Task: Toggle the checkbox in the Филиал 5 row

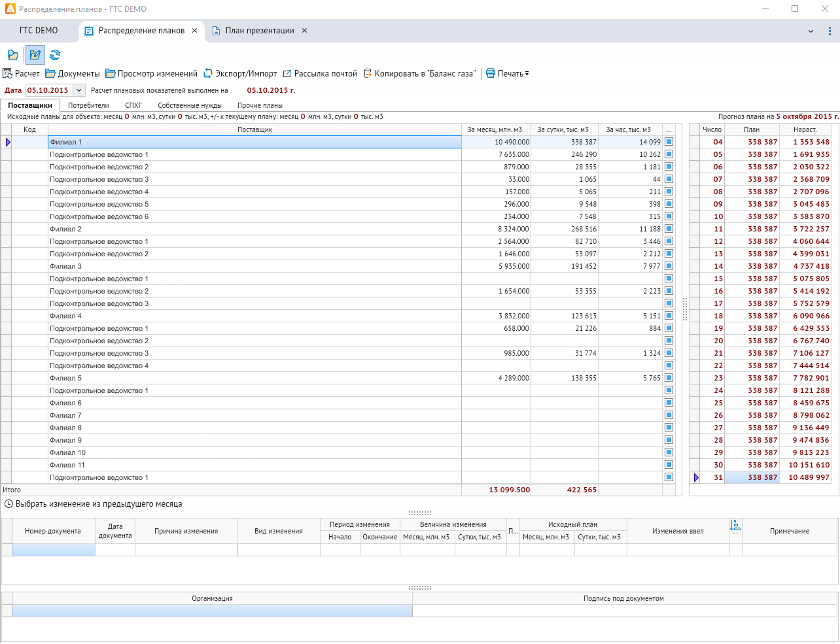Action: (x=669, y=378)
